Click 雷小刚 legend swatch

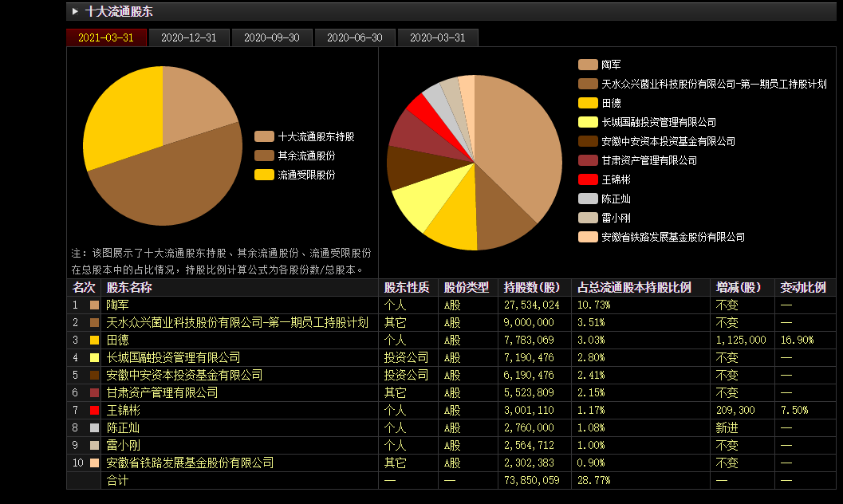[588, 218]
